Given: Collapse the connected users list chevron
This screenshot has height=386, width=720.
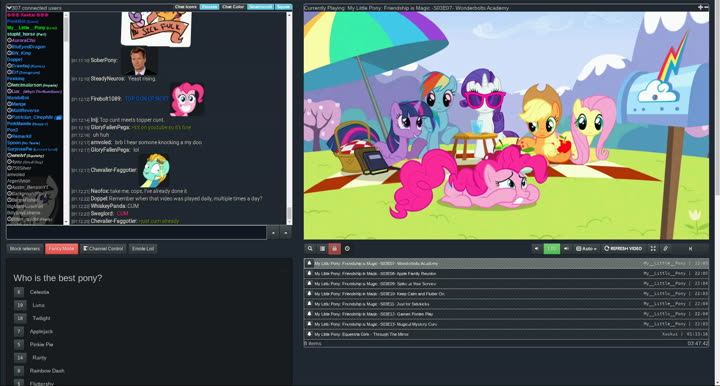Looking at the screenshot, I should [x=9, y=8].
